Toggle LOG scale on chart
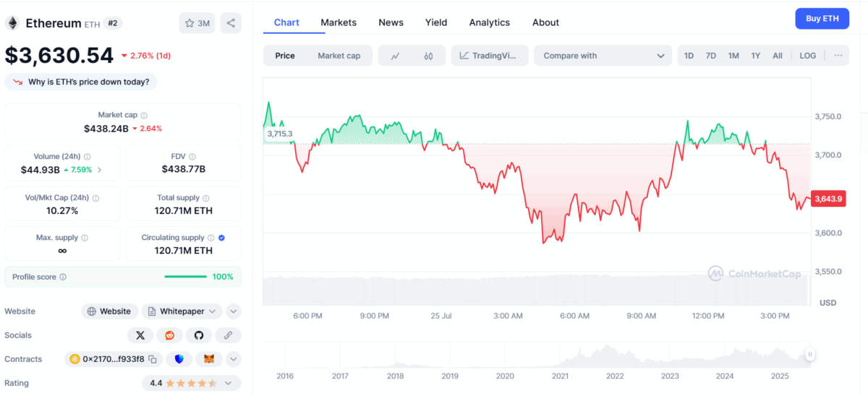The height and width of the screenshot is (396, 868). (x=808, y=56)
